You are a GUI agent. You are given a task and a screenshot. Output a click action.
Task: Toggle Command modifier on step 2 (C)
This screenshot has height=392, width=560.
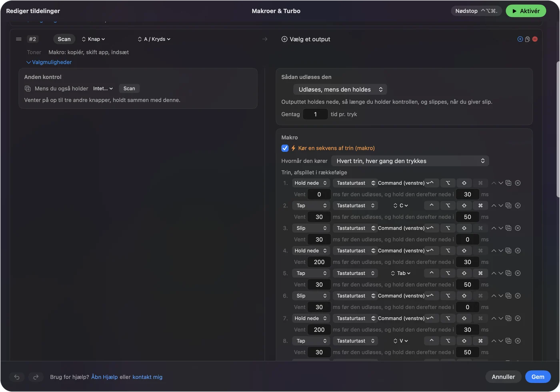[480, 205]
